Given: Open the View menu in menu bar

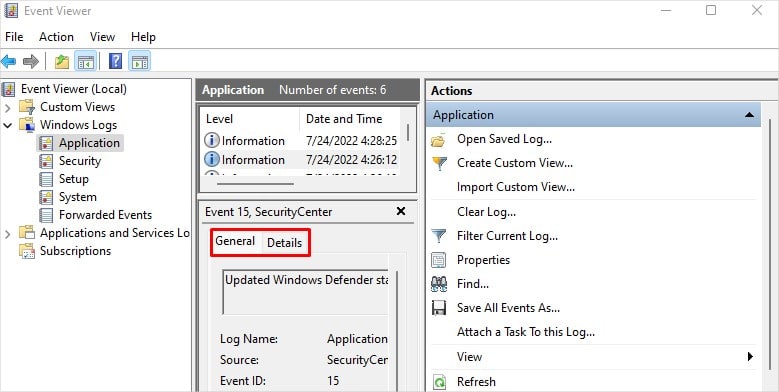Looking at the screenshot, I should click(102, 37).
